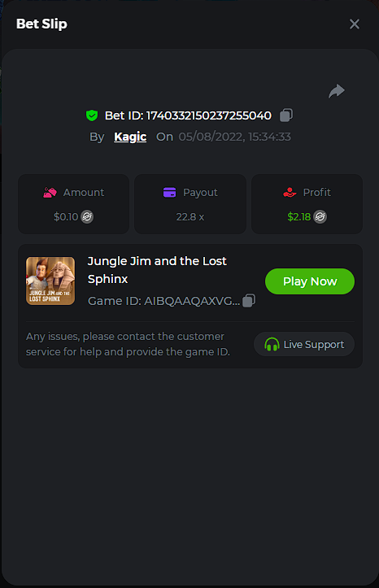Click the Amount coins icon
The height and width of the screenshot is (588, 379).
(50, 193)
